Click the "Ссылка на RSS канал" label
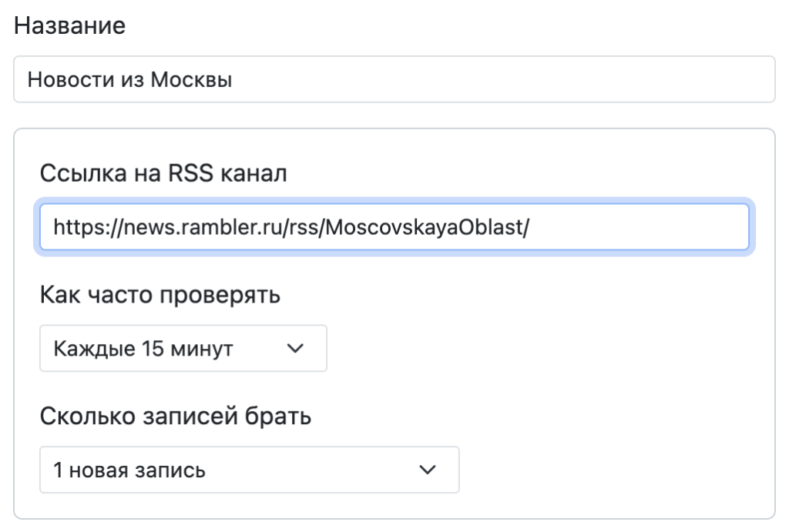This screenshot has width=789, height=532. [x=163, y=173]
